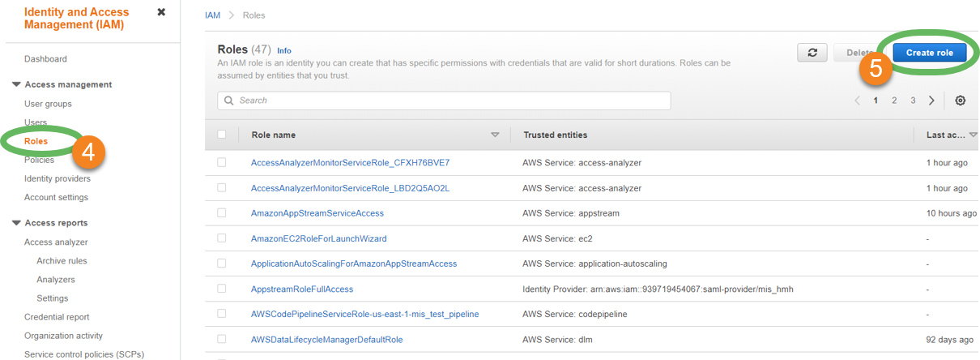Viewport: 980px width, 360px height.
Task: Refresh the roles list
Action: coord(812,53)
